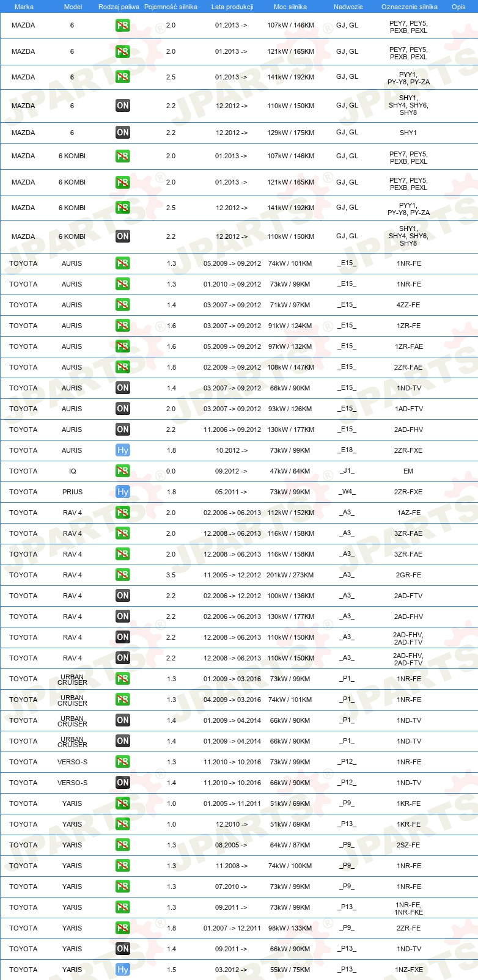Click the Rodzaj paliwa column header
478x980 pixels.
point(119,7)
